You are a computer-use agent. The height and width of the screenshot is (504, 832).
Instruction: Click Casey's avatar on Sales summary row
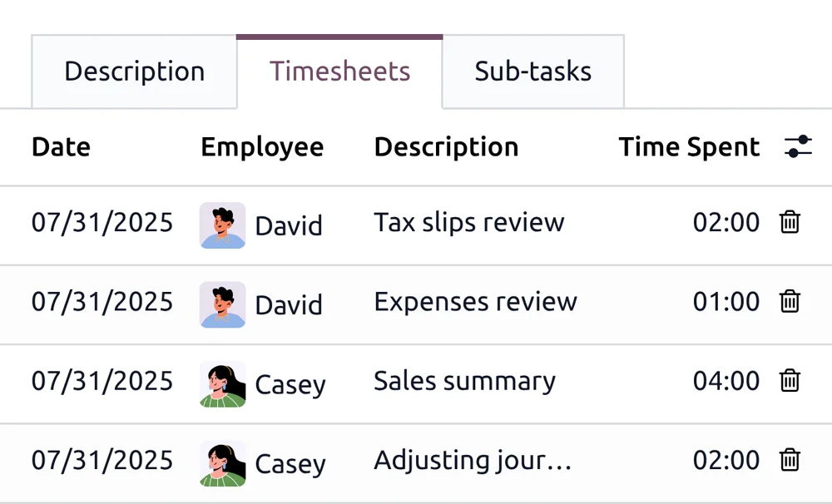(222, 383)
